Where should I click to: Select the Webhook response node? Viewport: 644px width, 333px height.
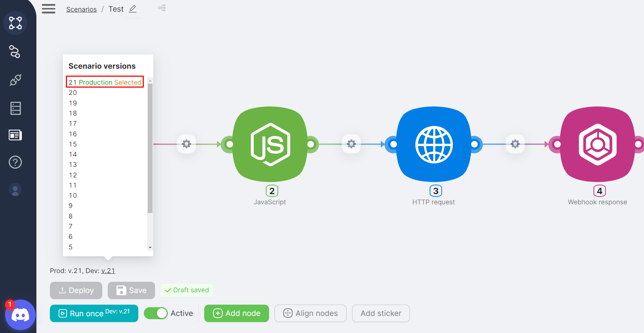(x=597, y=144)
